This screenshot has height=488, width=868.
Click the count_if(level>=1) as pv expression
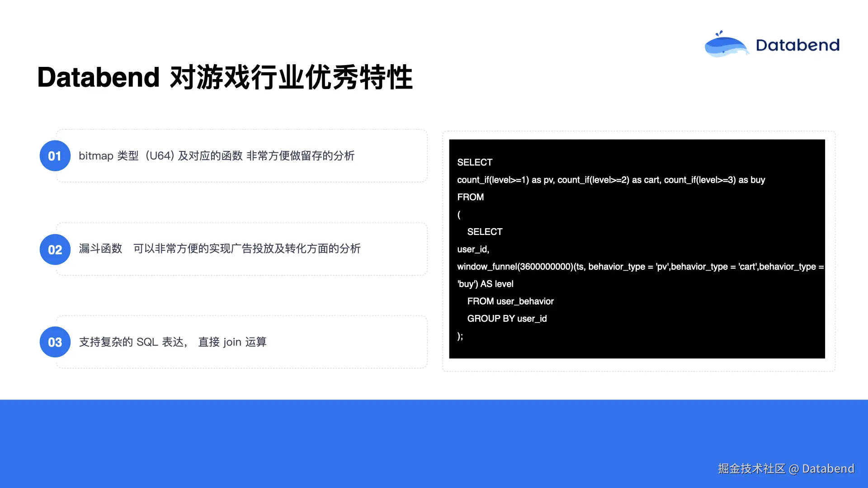point(505,180)
